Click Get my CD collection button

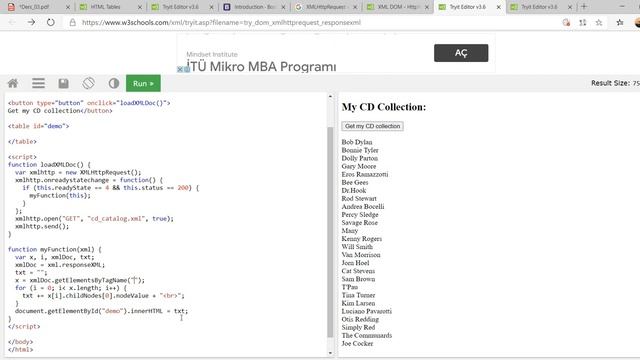(x=372, y=126)
